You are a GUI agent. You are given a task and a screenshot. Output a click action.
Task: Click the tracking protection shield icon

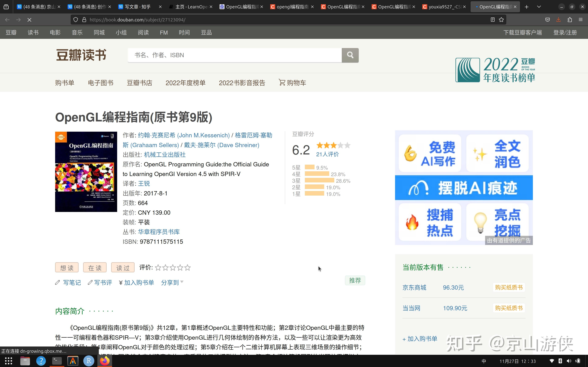[75, 20]
